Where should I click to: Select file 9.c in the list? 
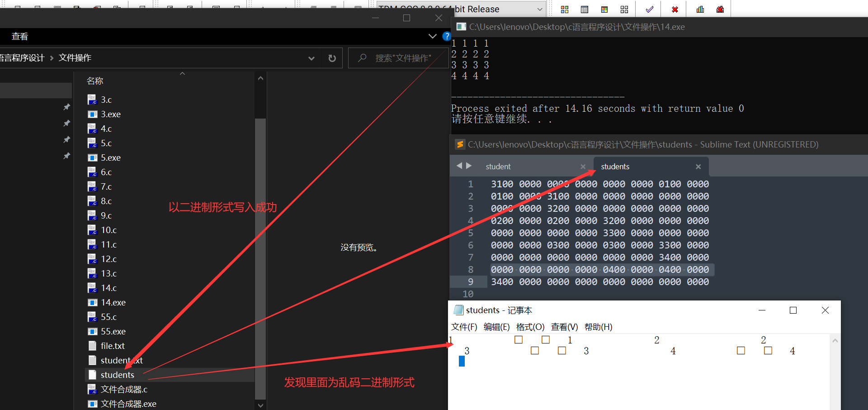[106, 215]
